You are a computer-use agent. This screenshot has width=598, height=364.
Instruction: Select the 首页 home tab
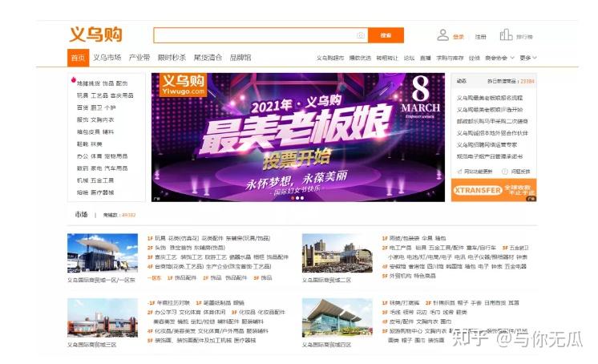point(79,58)
